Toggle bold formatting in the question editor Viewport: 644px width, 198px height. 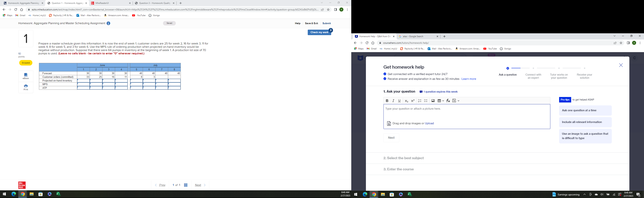pyautogui.click(x=387, y=101)
